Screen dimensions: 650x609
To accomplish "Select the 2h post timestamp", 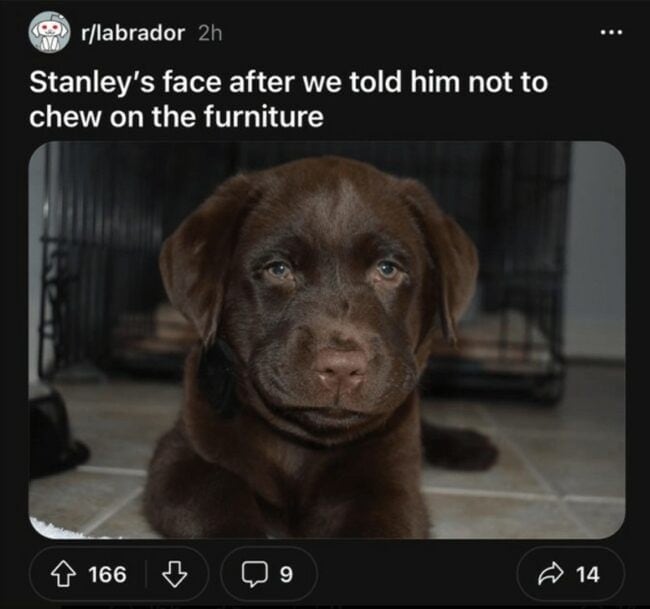I will (210, 33).
